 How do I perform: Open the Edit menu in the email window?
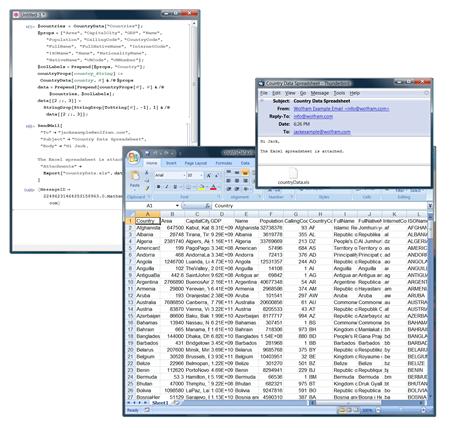[276, 93]
